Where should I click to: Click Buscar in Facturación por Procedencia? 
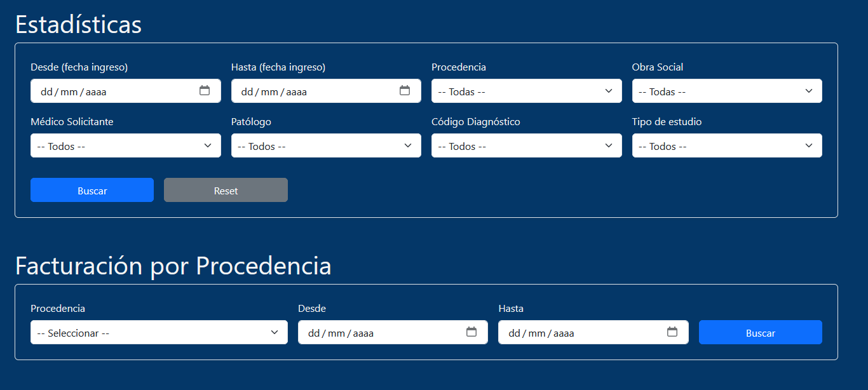[x=760, y=332]
